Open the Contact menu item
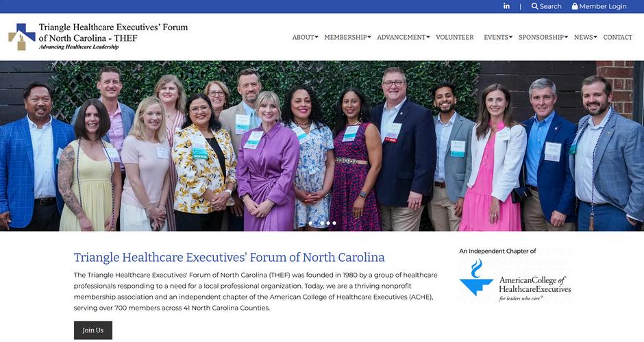Image resolution: width=644 pixels, height=342 pixels. pyautogui.click(x=618, y=37)
